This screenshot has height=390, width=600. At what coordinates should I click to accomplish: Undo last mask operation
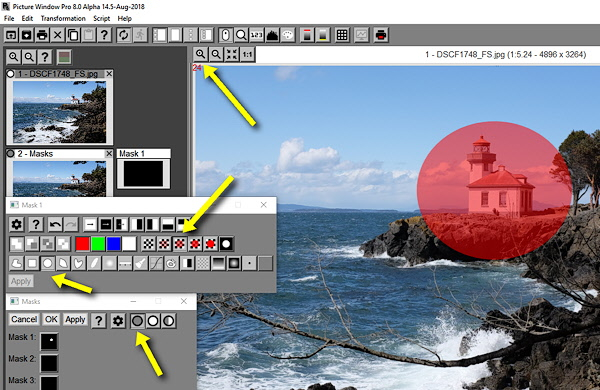point(55,224)
